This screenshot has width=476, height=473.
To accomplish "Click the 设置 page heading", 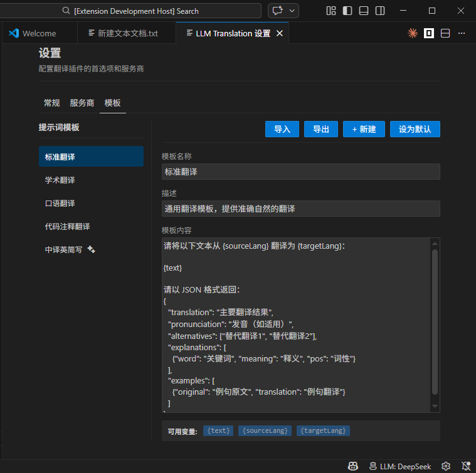I will tap(50, 53).
